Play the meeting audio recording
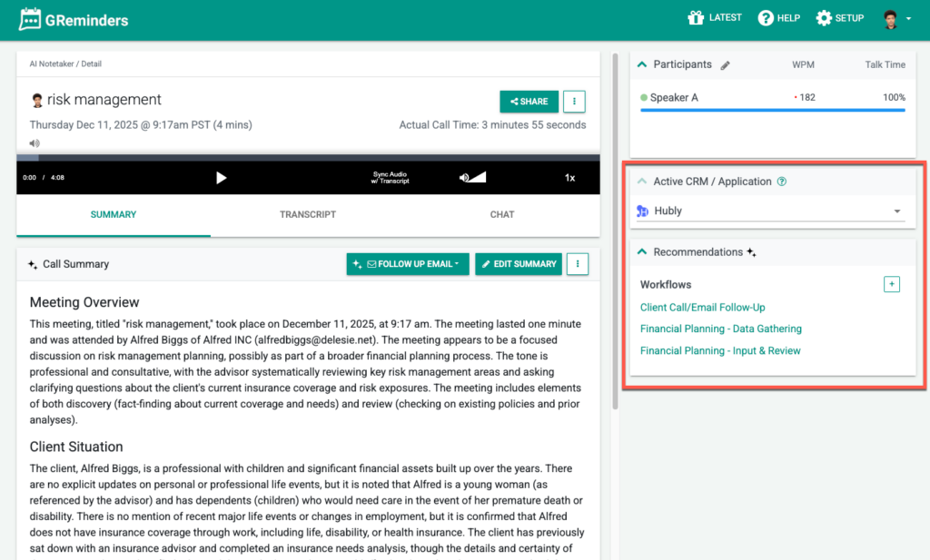Image resolution: width=930 pixels, height=560 pixels. tap(221, 178)
